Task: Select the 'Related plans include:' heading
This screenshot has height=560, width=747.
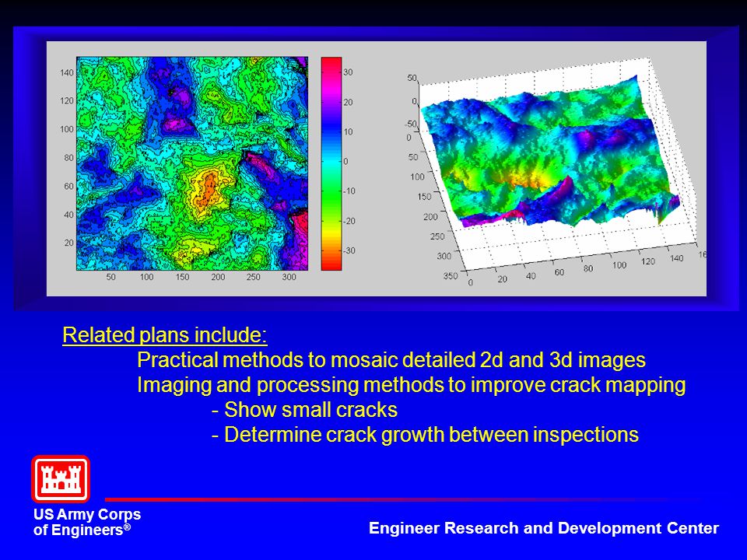Action: point(165,335)
